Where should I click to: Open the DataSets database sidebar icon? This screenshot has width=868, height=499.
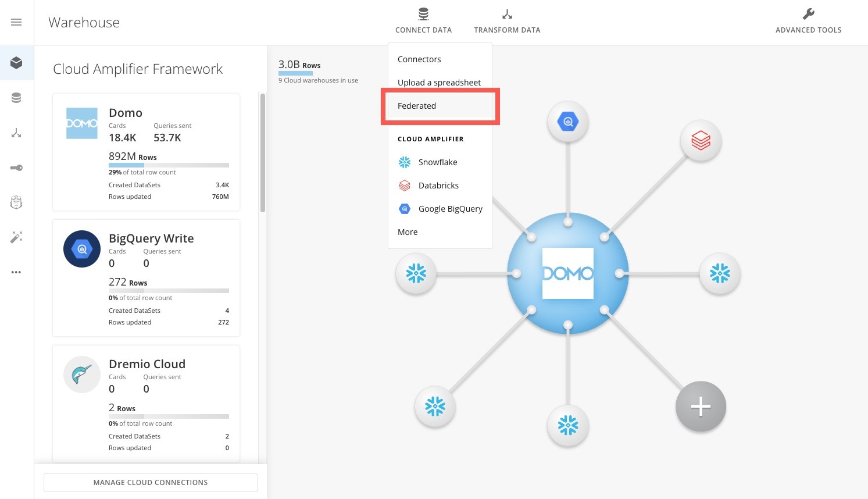coord(16,98)
